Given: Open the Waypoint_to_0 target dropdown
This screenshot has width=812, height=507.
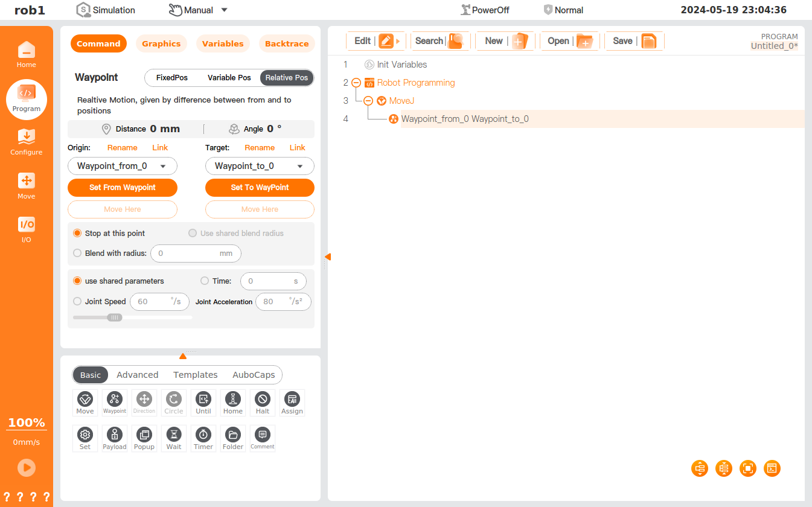Looking at the screenshot, I should click(x=260, y=166).
